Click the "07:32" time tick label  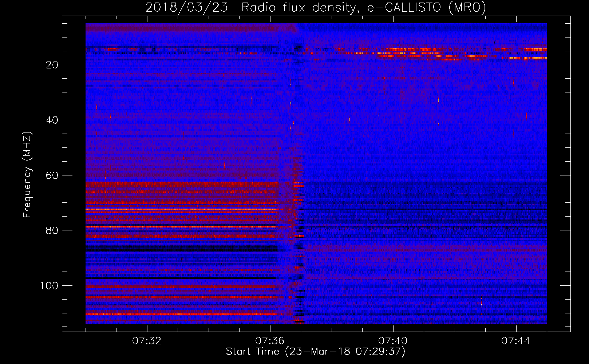pos(147,341)
